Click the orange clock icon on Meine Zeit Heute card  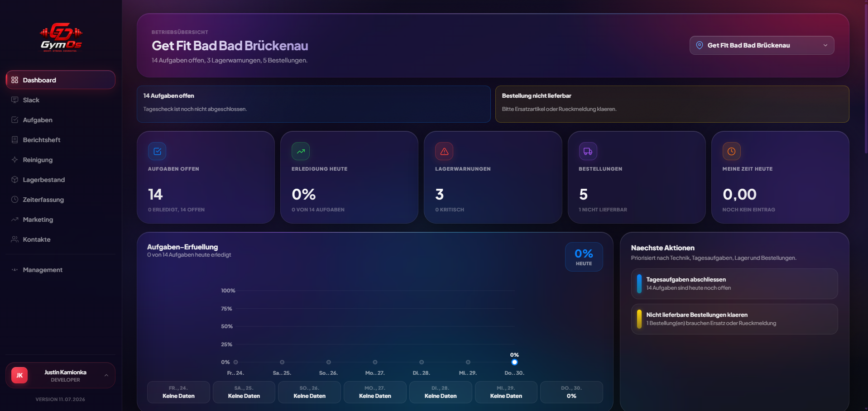pyautogui.click(x=731, y=151)
